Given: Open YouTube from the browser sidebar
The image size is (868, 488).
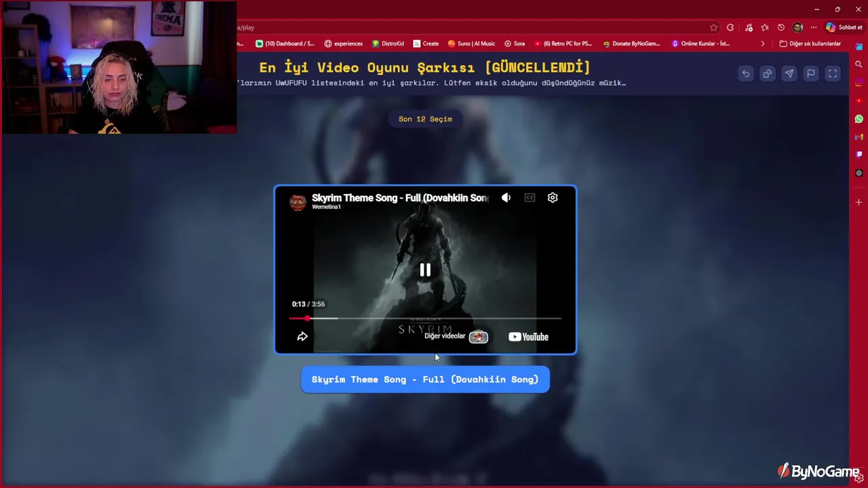Looking at the screenshot, I should click(x=859, y=101).
